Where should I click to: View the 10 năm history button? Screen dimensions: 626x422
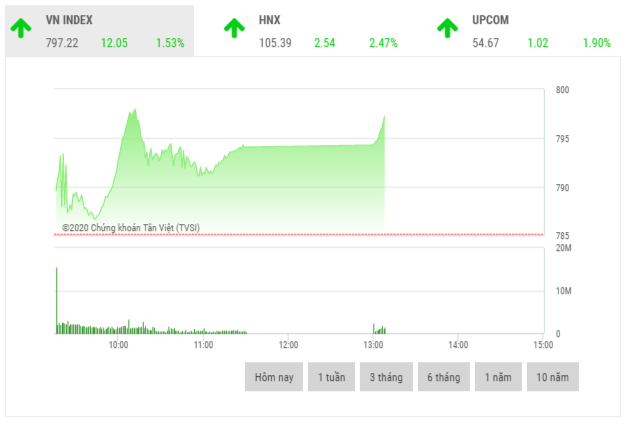click(x=553, y=377)
